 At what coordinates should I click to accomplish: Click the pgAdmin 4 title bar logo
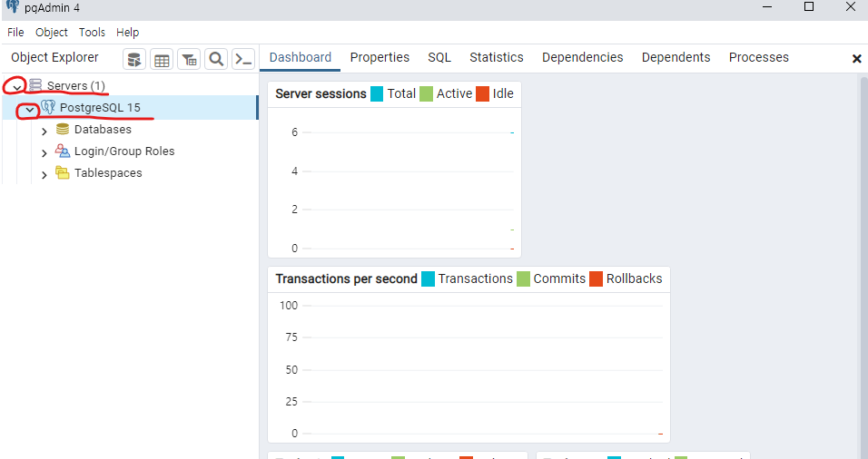pyautogui.click(x=13, y=6)
